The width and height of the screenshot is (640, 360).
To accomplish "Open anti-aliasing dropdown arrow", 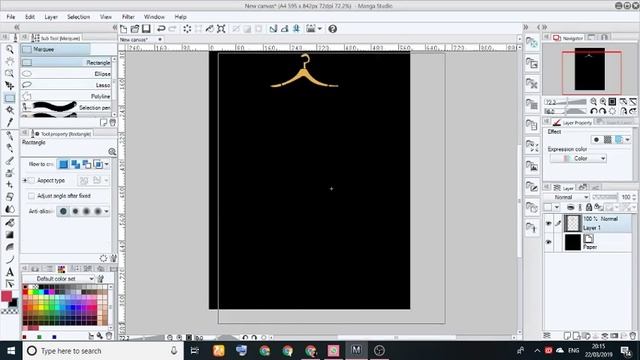I will click(107, 211).
